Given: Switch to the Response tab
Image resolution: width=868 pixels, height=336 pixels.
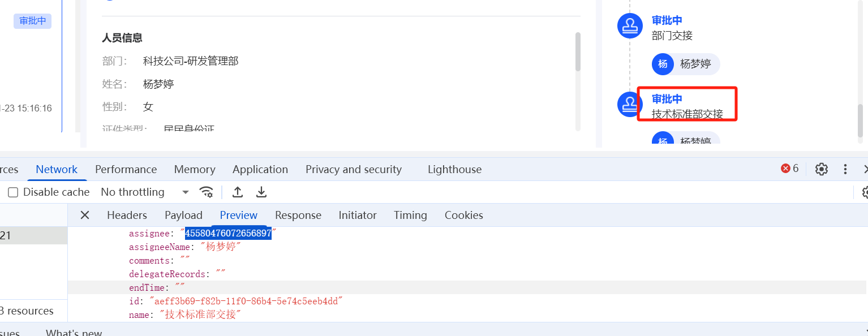Looking at the screenshot, I should pos(298,216).
